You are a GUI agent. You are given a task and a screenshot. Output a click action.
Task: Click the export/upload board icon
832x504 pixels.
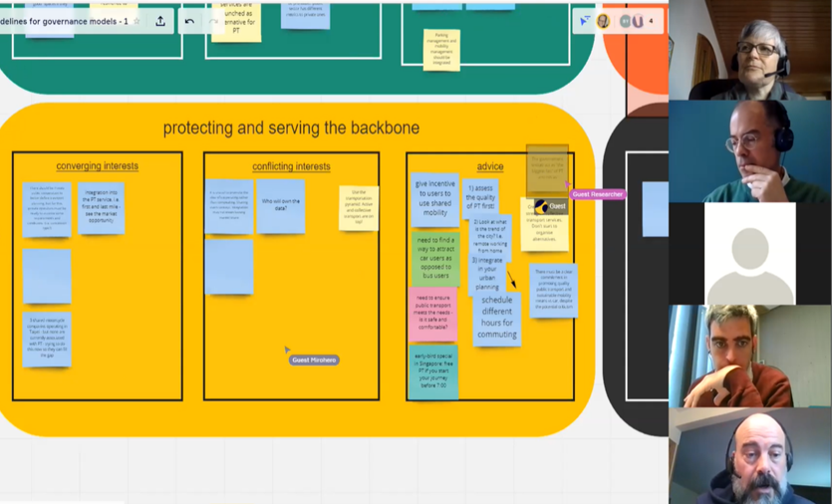pos(160,21)
